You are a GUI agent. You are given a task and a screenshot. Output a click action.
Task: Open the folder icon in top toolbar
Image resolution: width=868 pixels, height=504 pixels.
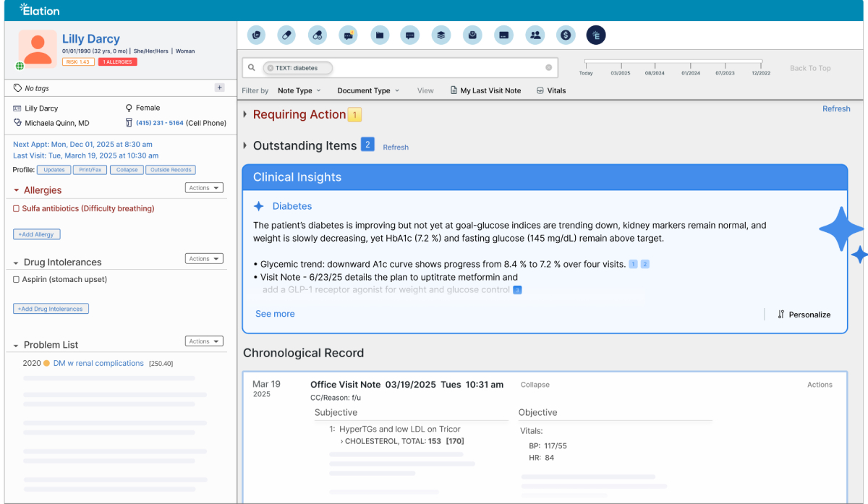click(x=379, y=35)
